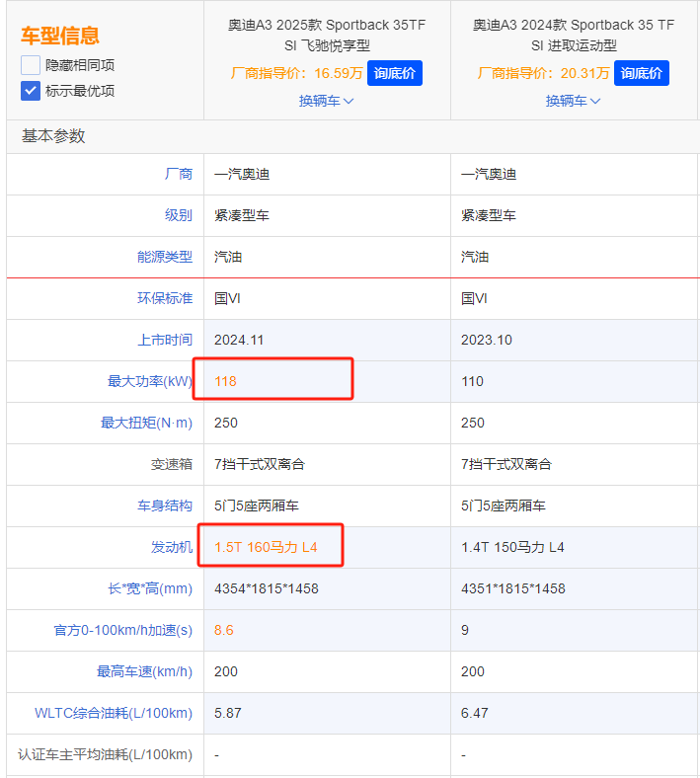Screen dimensions: 700x778
Task: Click the 最大扭矩(N·m) parameter label
Action: (146, 423)
